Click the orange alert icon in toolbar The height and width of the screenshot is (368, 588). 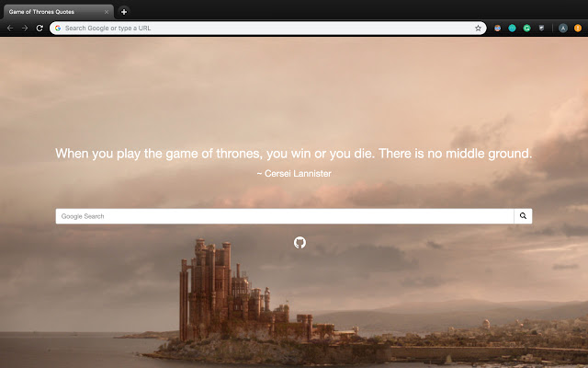pos(578,29)
